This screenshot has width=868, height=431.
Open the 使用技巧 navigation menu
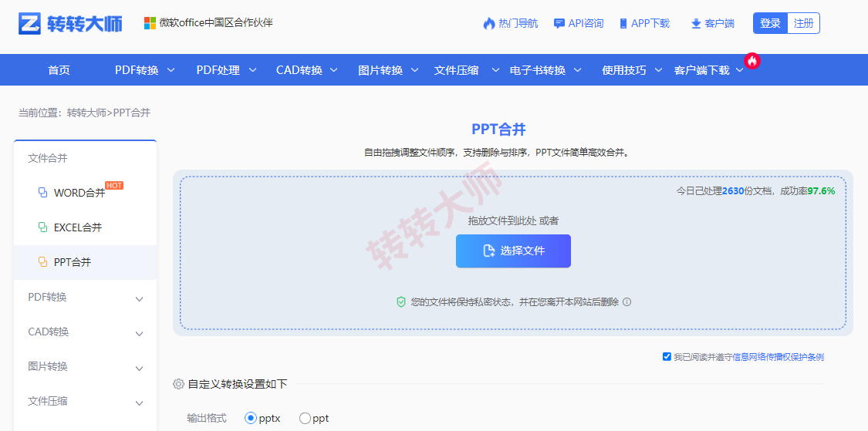coord(624,70)
